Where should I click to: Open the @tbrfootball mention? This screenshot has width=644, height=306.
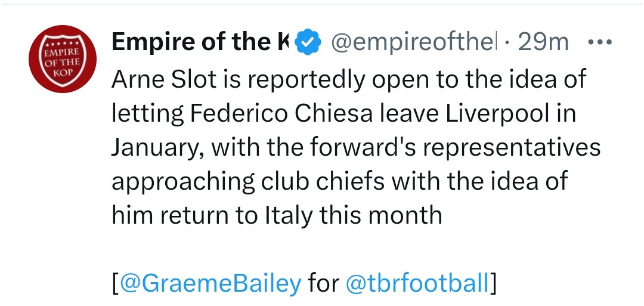(x=417, y=283)
